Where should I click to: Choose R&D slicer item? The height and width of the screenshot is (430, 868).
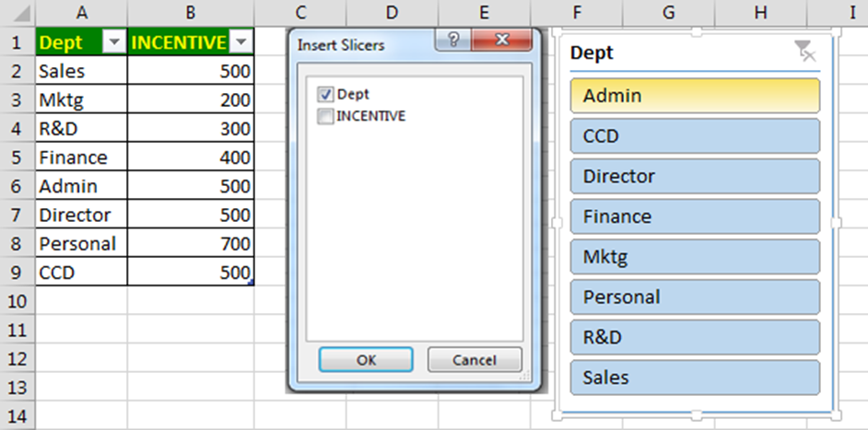click(x=695, y=337)
